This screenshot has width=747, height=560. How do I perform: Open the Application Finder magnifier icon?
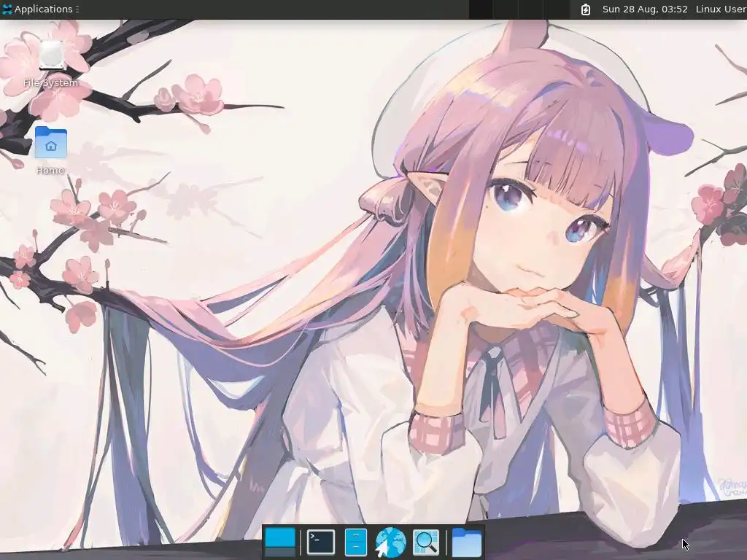point(425,542)
